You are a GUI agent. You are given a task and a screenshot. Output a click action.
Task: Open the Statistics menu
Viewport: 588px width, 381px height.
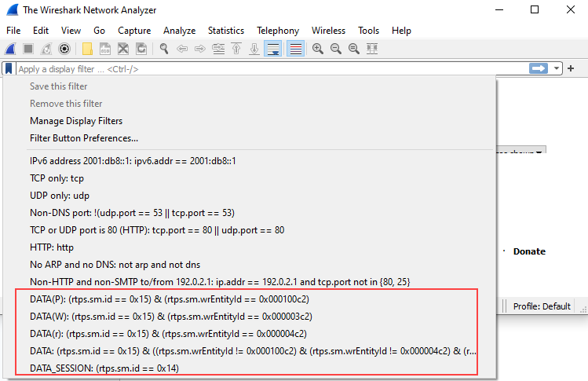coord(226,31)
